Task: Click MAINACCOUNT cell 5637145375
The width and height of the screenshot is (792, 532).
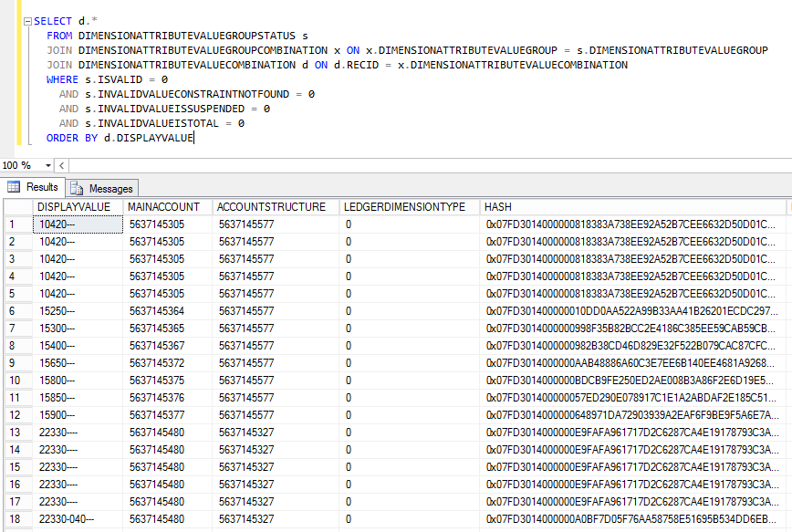Action: coord(168,381)
